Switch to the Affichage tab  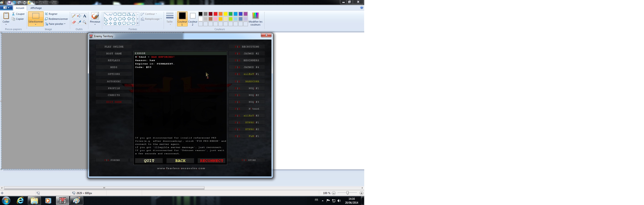tap(36, 8)
